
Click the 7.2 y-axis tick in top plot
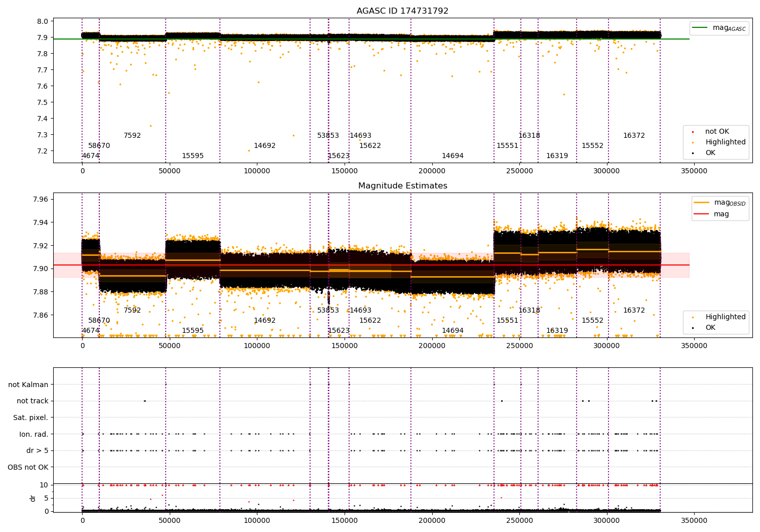[43, 151]
